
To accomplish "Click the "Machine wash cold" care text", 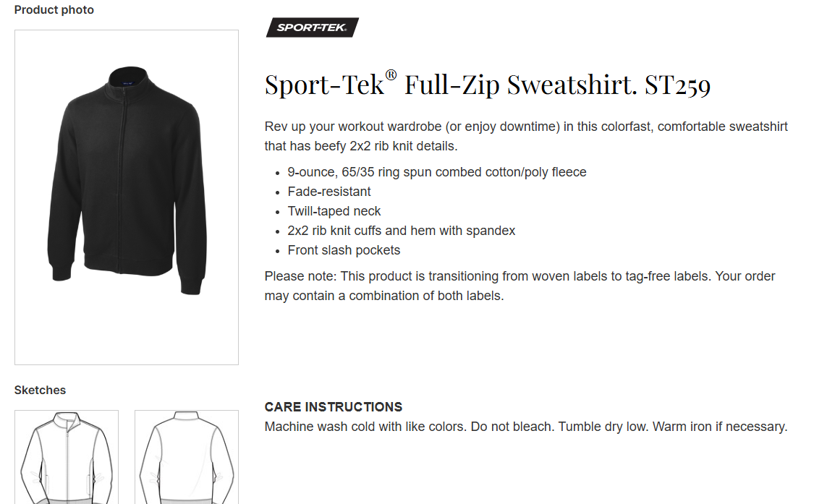I will coord(525,427).
